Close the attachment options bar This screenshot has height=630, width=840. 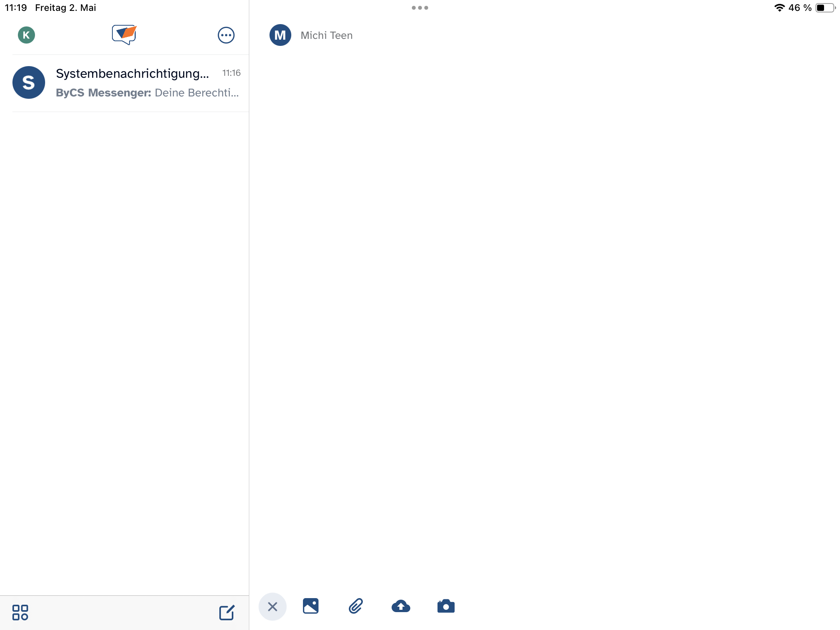(x=273, y=606)
